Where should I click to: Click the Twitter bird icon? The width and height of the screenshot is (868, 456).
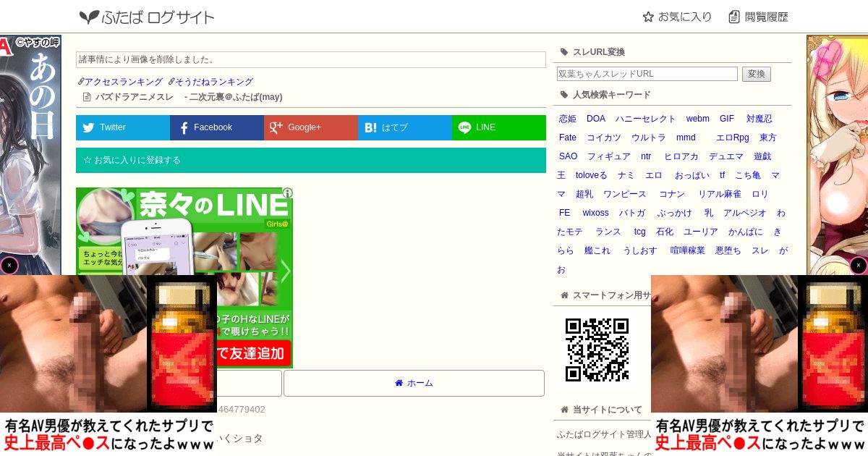pos(88,127)
